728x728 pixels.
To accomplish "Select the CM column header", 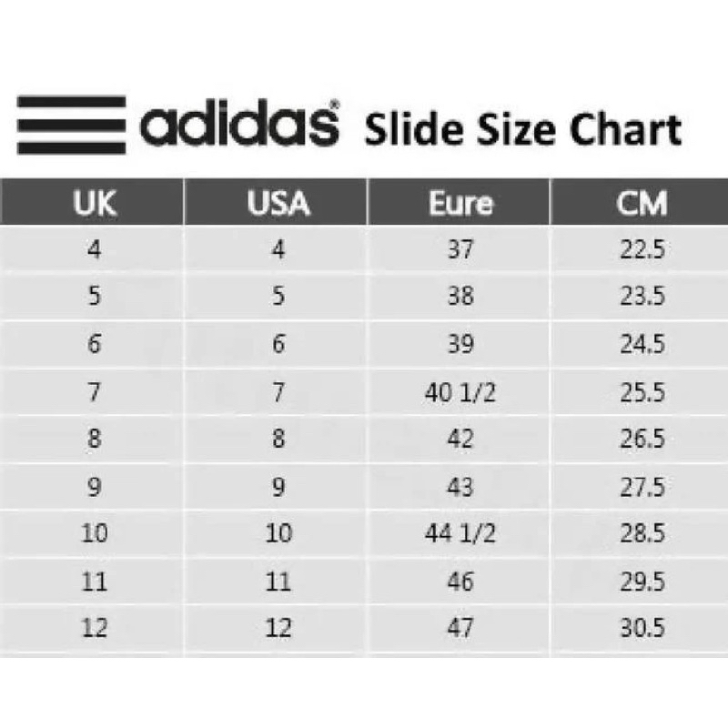I will click(x=640, y=202).
